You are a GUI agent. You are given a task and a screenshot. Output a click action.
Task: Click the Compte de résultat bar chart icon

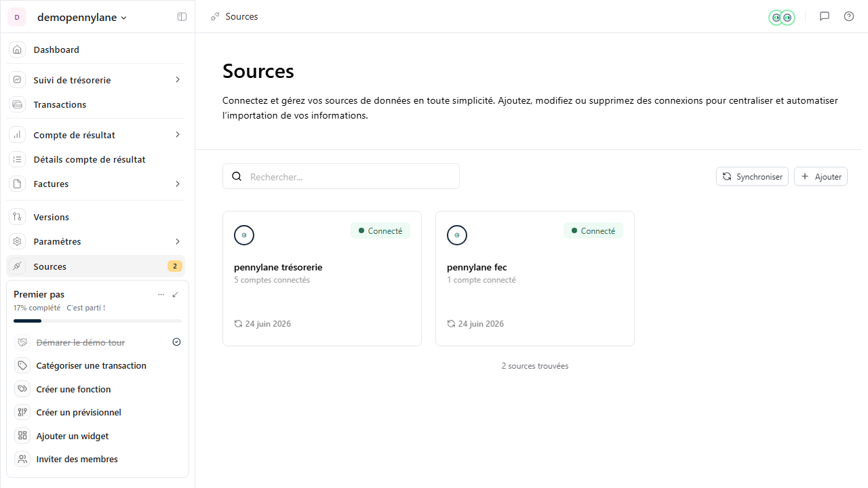(x=17, y=135)
